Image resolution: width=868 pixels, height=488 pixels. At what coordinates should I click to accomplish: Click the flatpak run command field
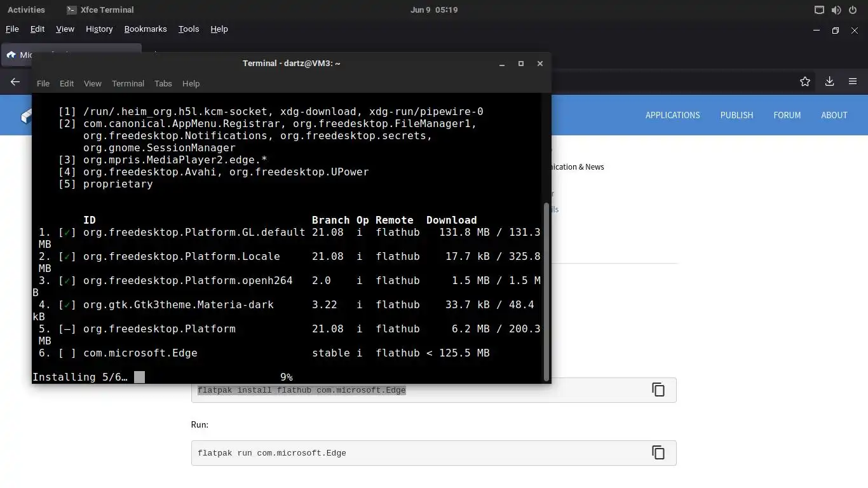click(433, 453)
